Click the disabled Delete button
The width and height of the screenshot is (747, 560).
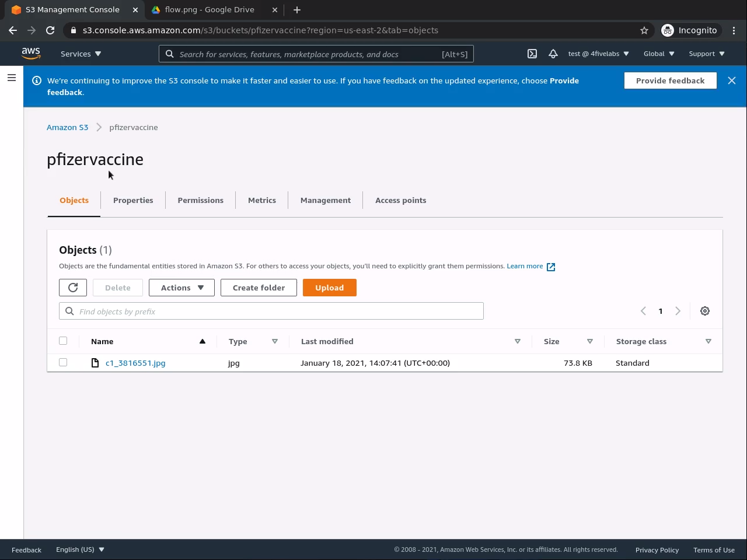118,288
